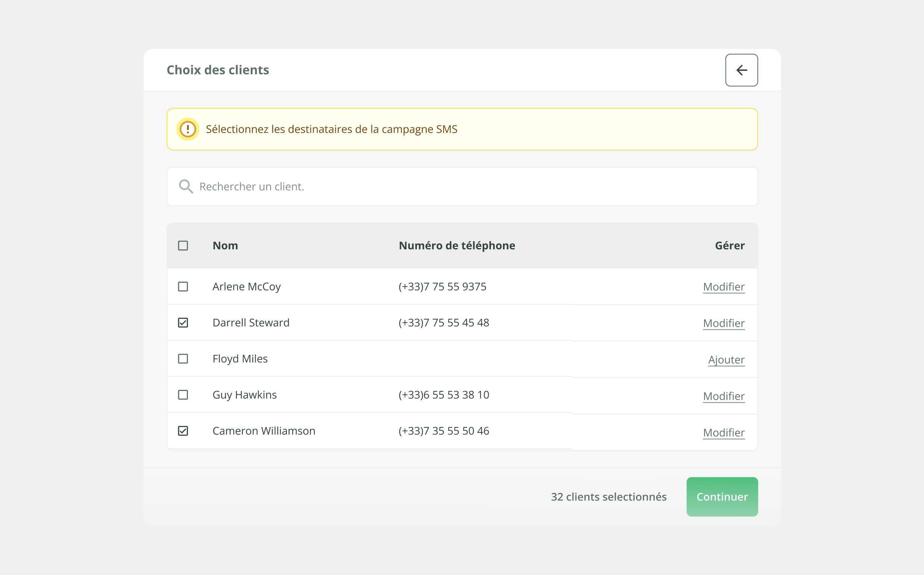924x575 pixels.
Task: Click the Gérer column header
Action: point(730,246)
